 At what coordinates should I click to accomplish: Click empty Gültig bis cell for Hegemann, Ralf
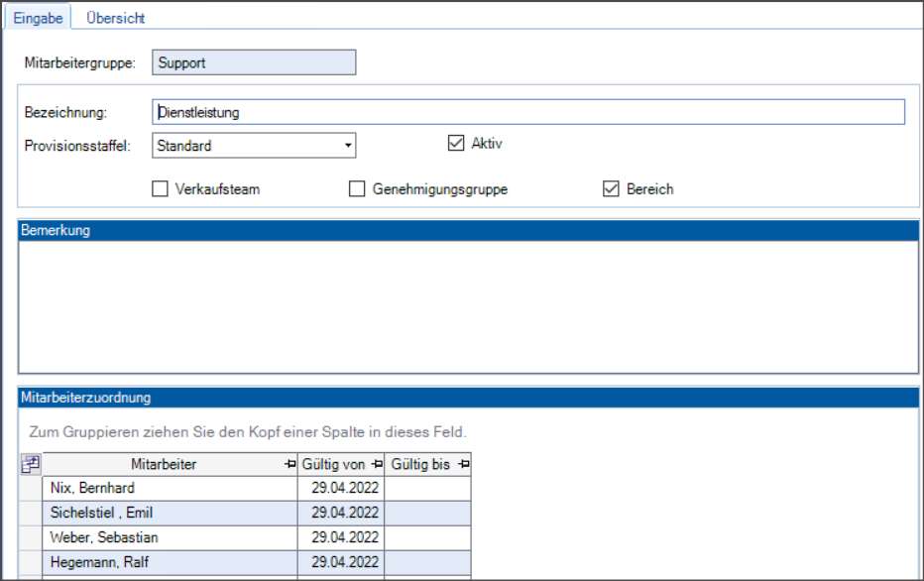(x=427, y=562)
